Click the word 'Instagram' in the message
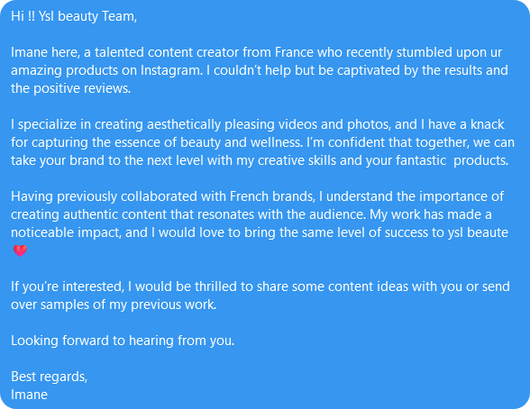 coord(171,70)
